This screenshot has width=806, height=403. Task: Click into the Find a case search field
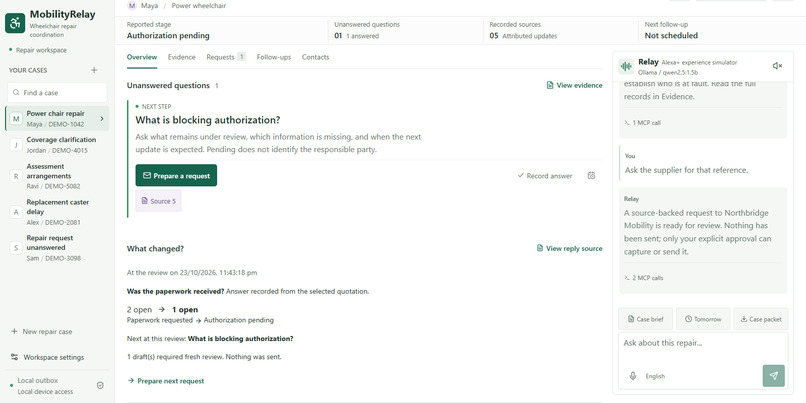pyautogui.click(x=57, y=93)
